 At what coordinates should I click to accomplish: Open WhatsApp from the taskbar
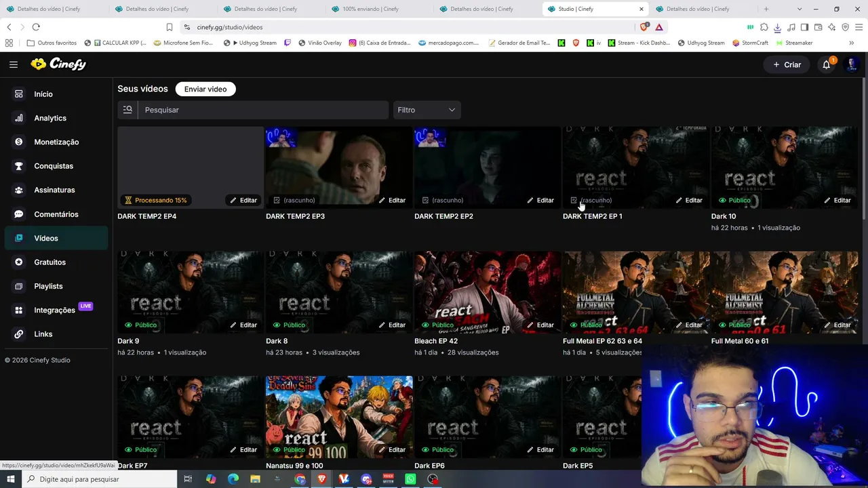pyautogui.click(x=410, y=479)
